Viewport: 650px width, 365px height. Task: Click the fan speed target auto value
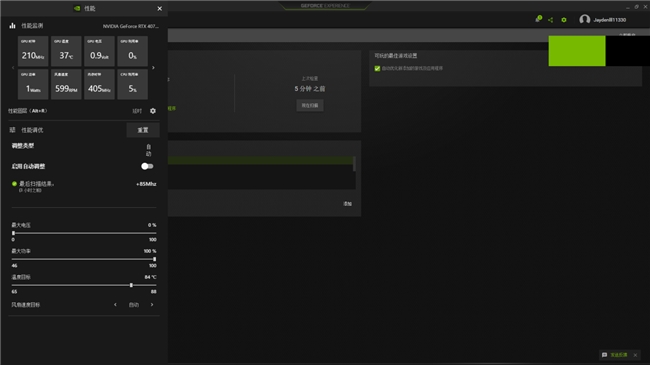133,305
